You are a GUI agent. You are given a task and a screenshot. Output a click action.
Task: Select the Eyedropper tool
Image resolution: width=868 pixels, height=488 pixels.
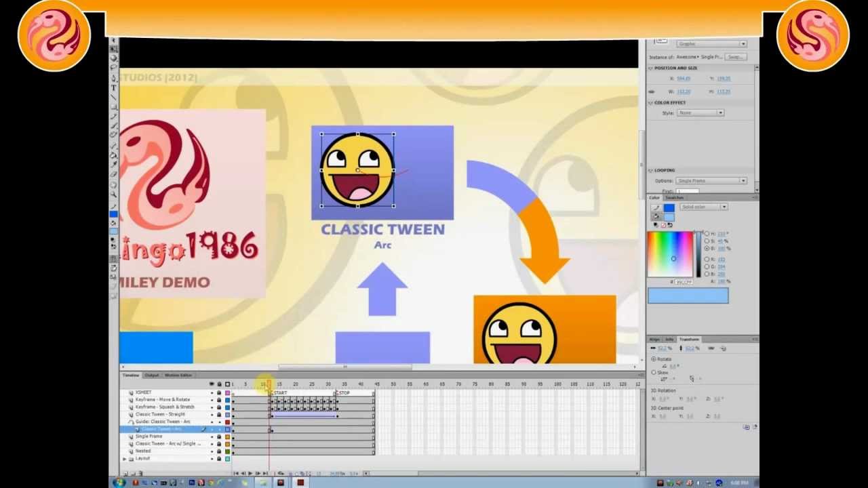(x=114, y=164)
